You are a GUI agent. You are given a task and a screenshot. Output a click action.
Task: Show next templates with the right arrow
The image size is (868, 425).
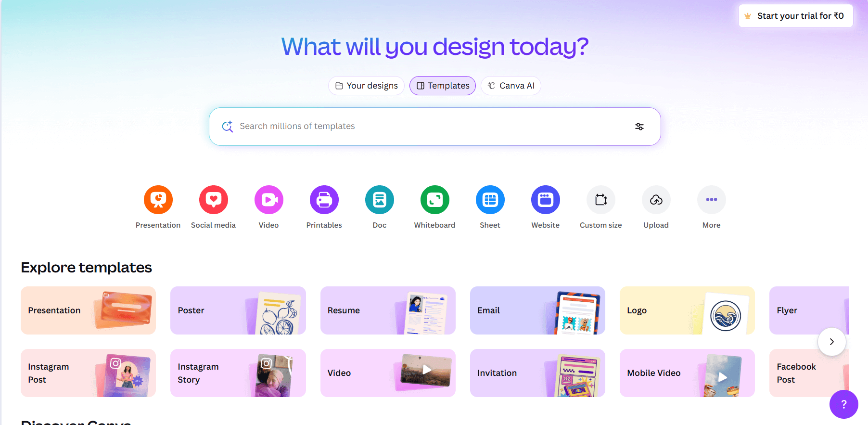pos(831,342)
